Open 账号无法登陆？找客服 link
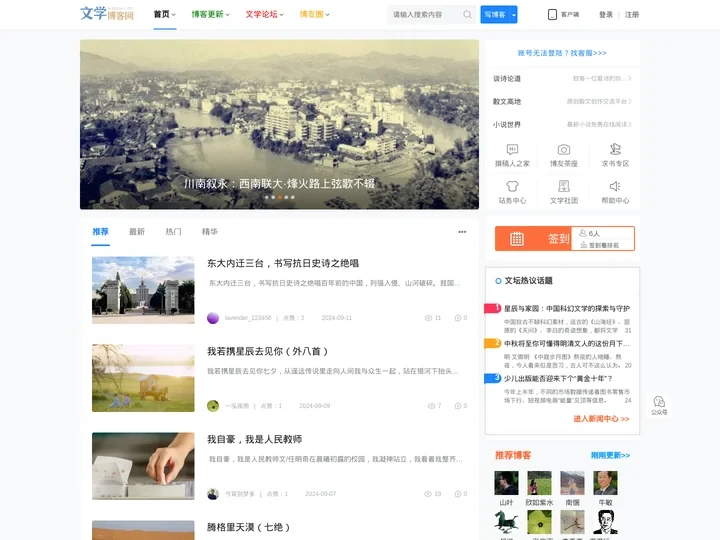Viewport: 720px width, 540px height. coord(562,53)
